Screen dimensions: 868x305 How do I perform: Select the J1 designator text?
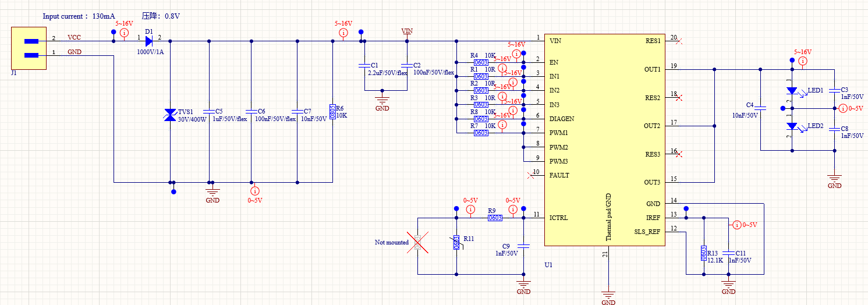click(x=15, y=73)
